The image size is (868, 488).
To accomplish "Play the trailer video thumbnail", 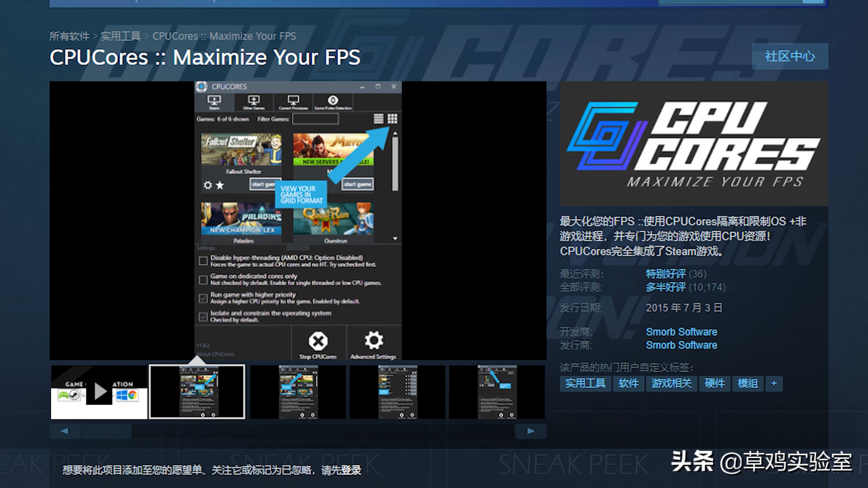I will [99, 392].
